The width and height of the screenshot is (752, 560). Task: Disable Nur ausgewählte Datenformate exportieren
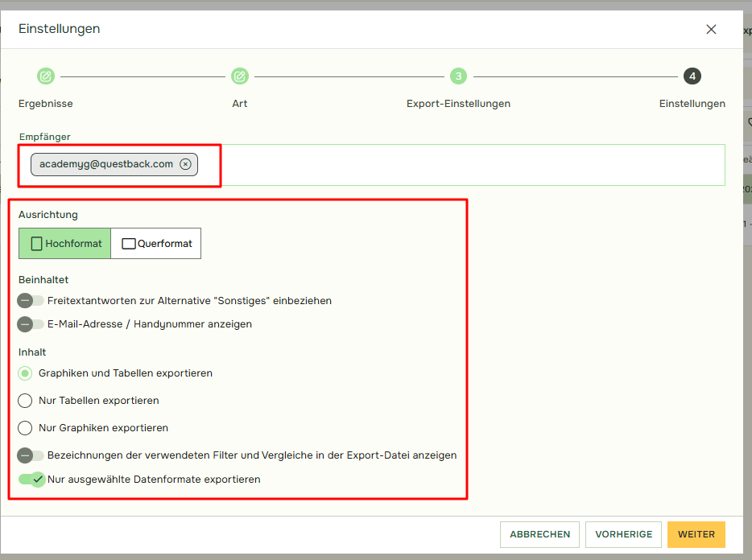[31, 480]
